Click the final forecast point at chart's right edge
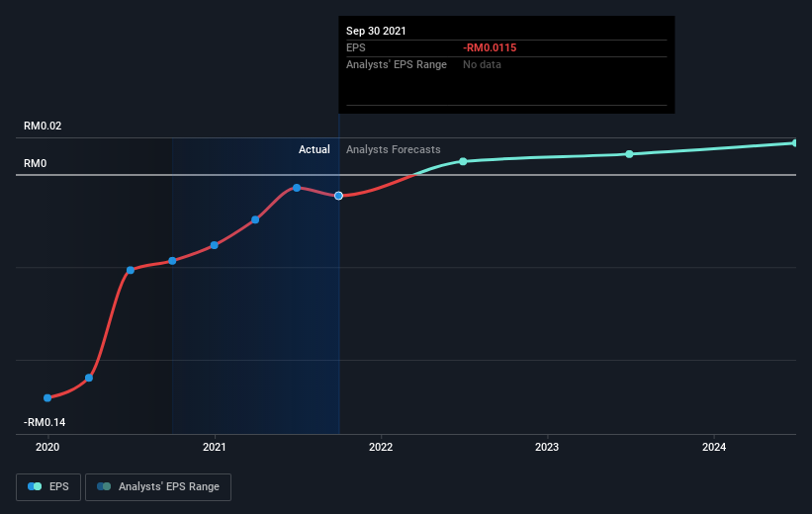This screenshot has width=812, height=514. (x=795, y=143)
